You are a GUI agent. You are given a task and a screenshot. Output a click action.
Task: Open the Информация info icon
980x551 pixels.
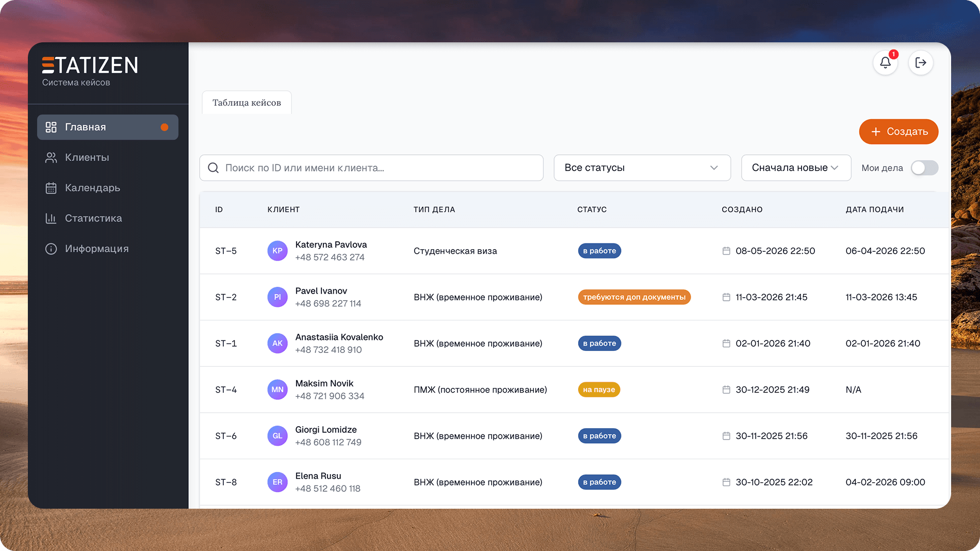51,249
